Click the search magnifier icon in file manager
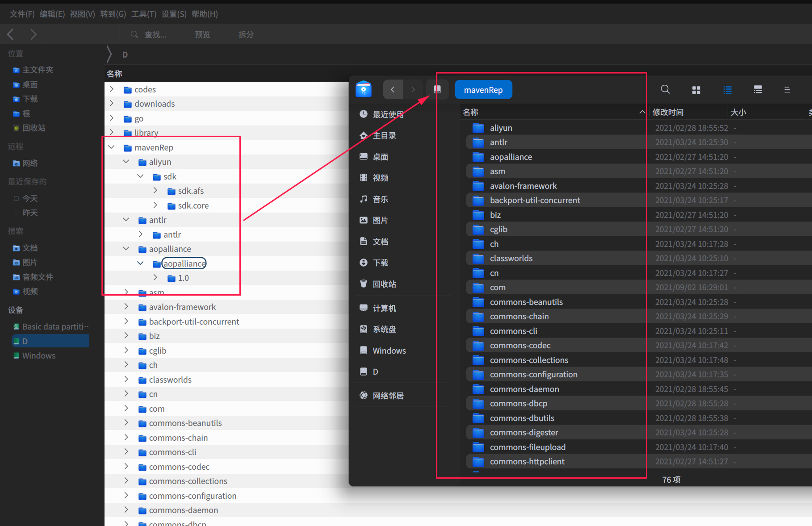 (x=665, y=90)
